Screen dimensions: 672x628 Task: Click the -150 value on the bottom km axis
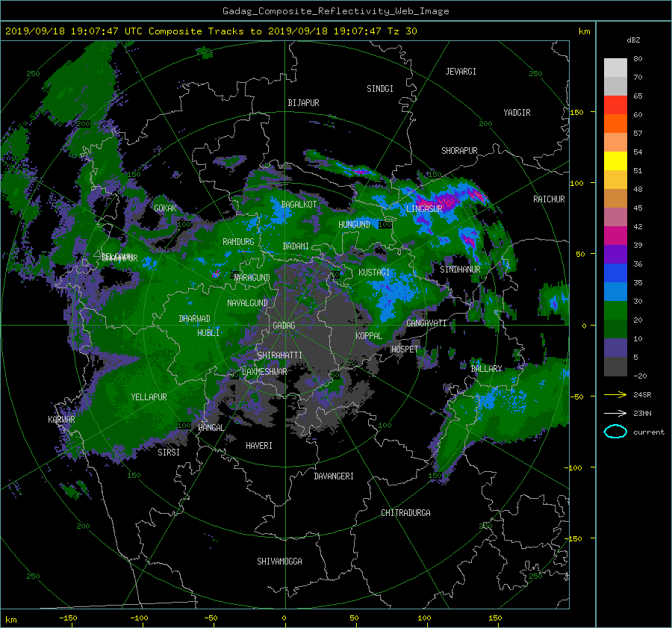pyautogui.click(x=68, y=618)
